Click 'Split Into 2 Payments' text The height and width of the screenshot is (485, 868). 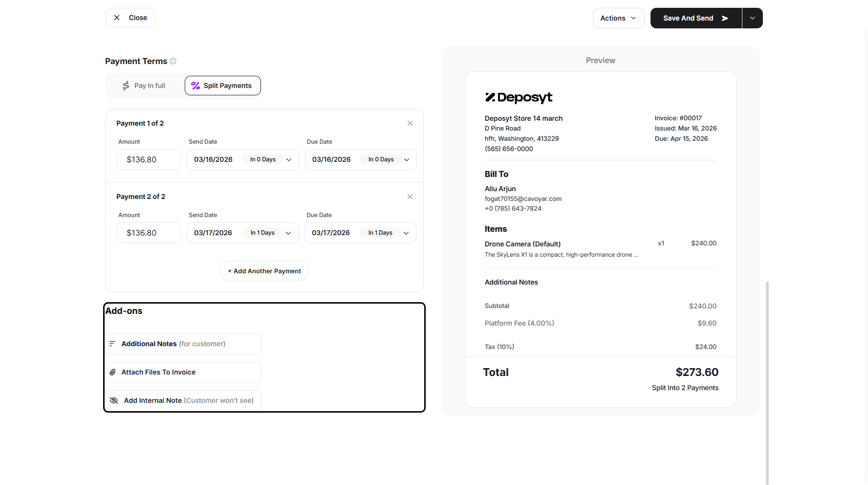coord(685,388)
